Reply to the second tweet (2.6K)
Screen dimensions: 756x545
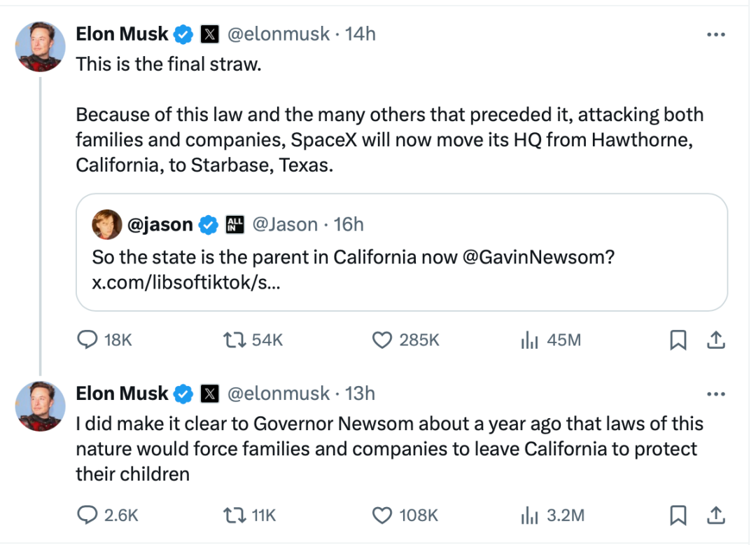click(108, 515)
